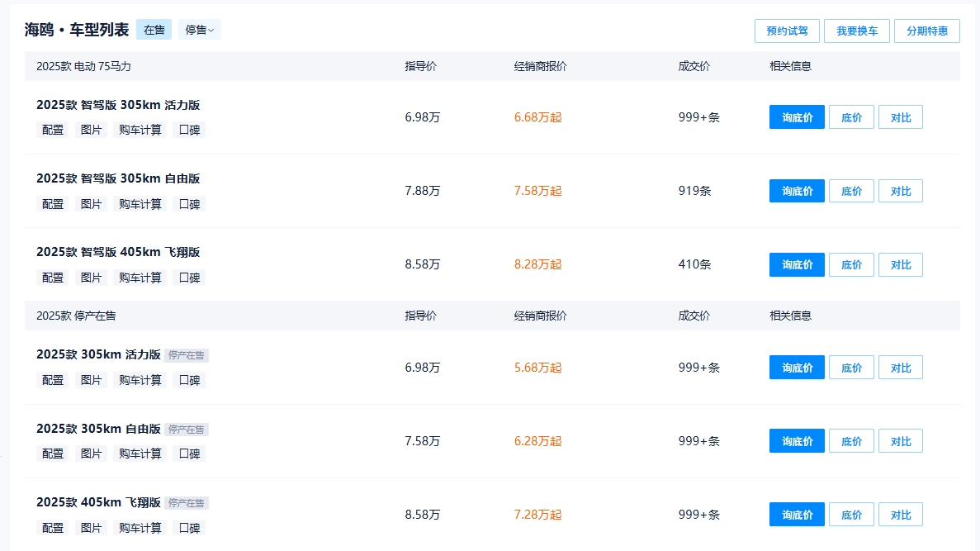Click the 分期特惠 button
The image size is (980, 551).
click(927, 31)
